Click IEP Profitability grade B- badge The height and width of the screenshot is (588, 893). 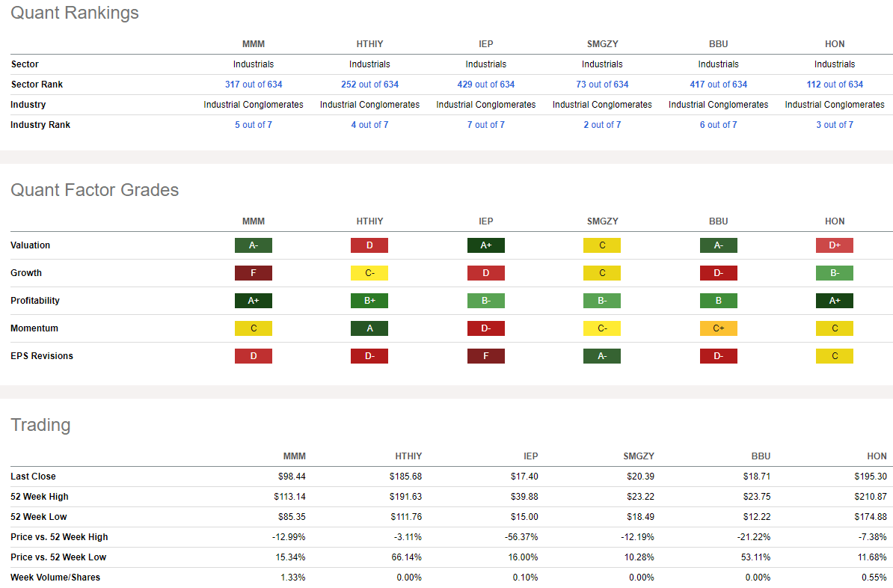point(486,301)
